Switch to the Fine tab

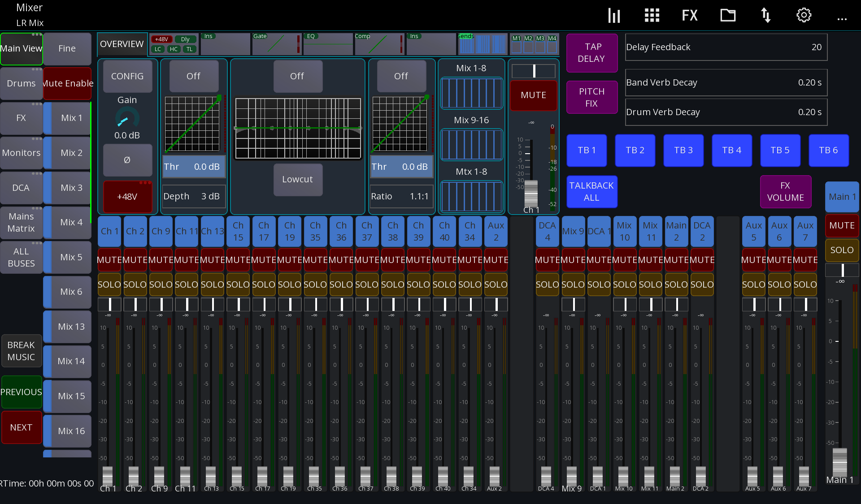point(67,48)
